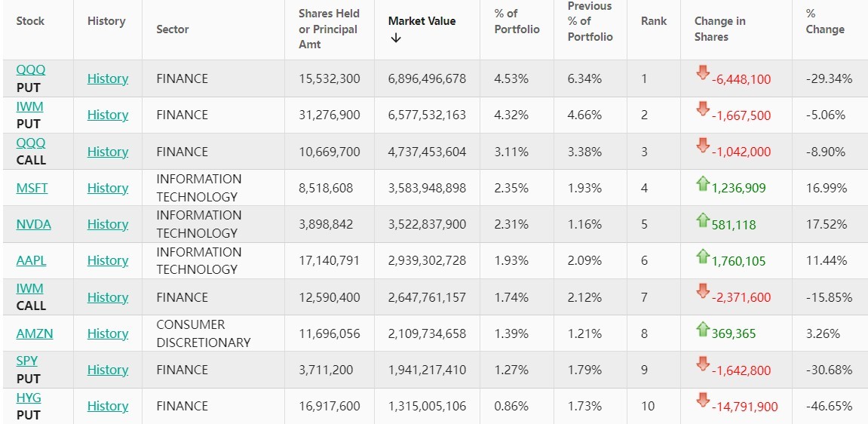Click the red down arrow beside -14,791,900

[703, 400]
